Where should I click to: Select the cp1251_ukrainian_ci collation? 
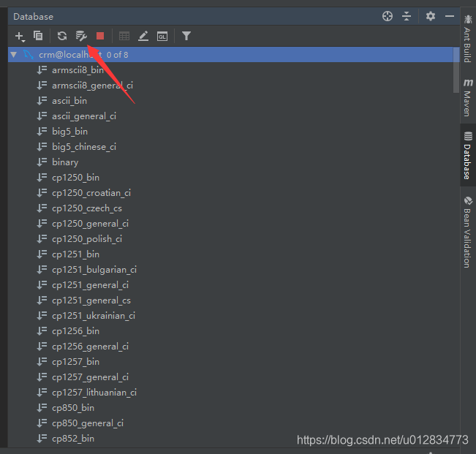(x=94, y=316)
